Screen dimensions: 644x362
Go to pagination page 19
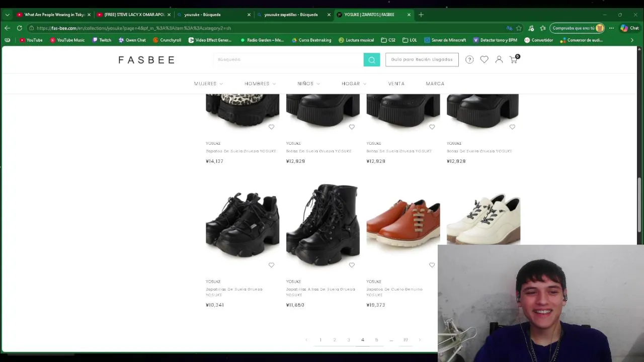[405, 340]
